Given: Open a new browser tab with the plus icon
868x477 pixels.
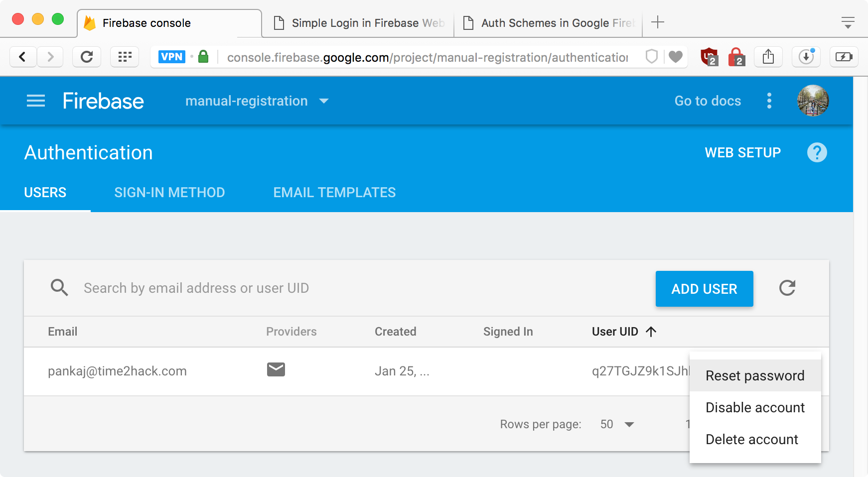Looking at the screenshot, I should pos(658,22).
